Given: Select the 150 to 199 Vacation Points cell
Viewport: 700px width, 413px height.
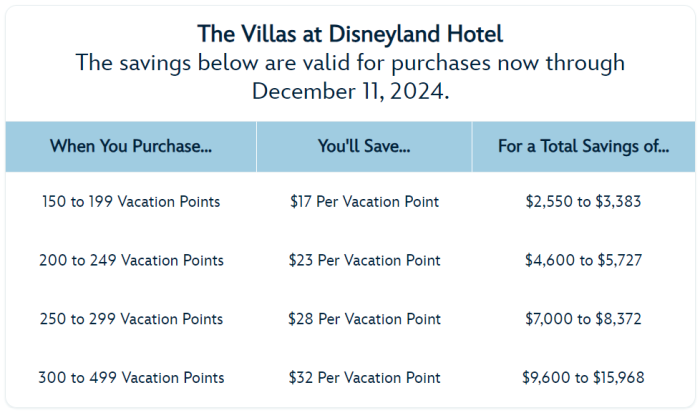Looking at the screenshot, I should tap(131, 201).
